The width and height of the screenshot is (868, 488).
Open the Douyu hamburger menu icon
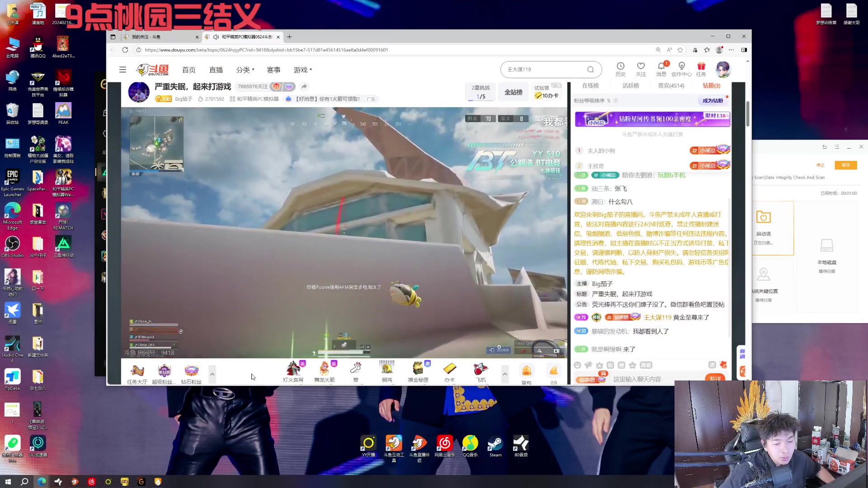click(x=123, y=70)
